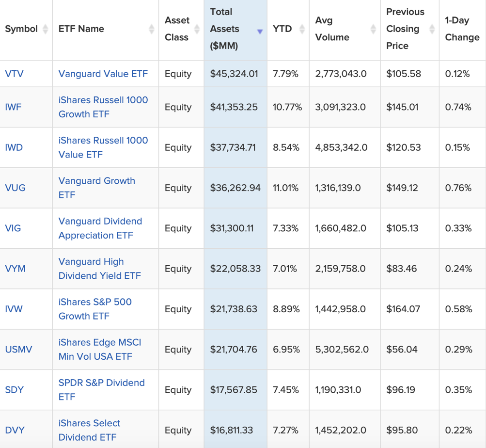Select total assets value $45,324.01
The width and height of the screenshot is (486, 448).
click(234, 74)
